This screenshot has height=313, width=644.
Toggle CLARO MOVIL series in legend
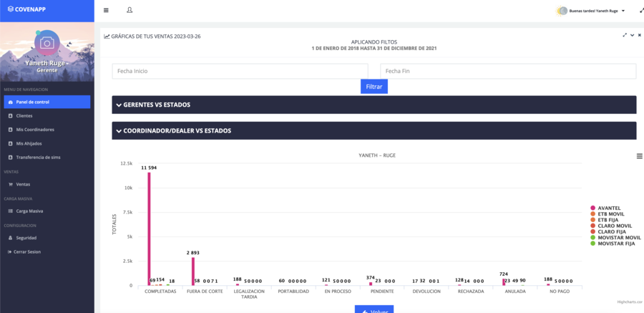point(611,226)
